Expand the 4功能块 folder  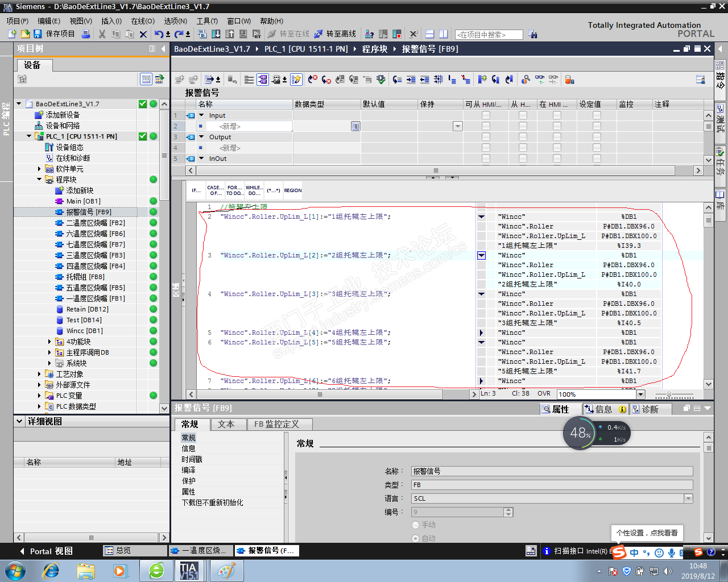pos(49,342)
